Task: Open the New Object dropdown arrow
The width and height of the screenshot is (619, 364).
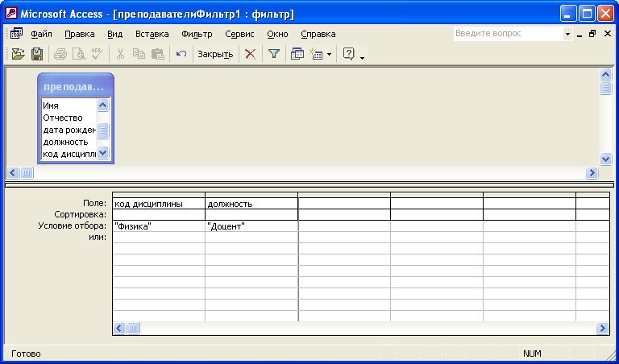Action: coord(329,54)
